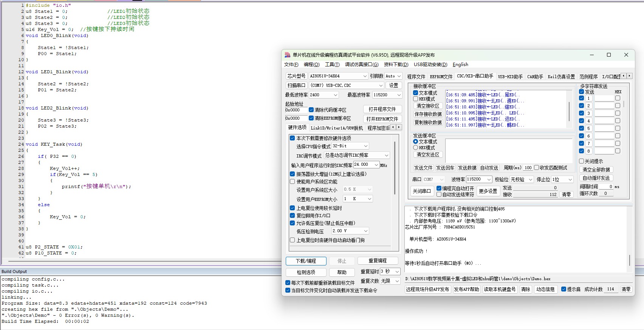
Task: Toggle 清除EEPROM缓冲区 checkbox
Action: [311, 118]
